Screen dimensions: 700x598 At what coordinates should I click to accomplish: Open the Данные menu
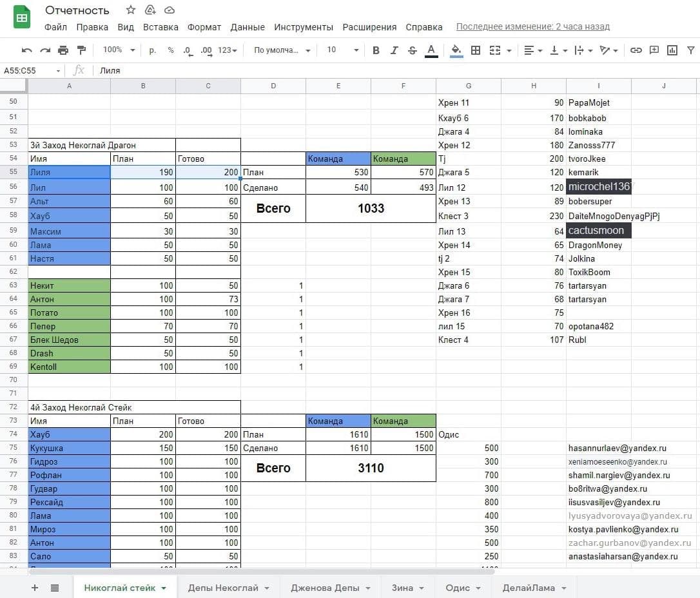pos(248,27)
